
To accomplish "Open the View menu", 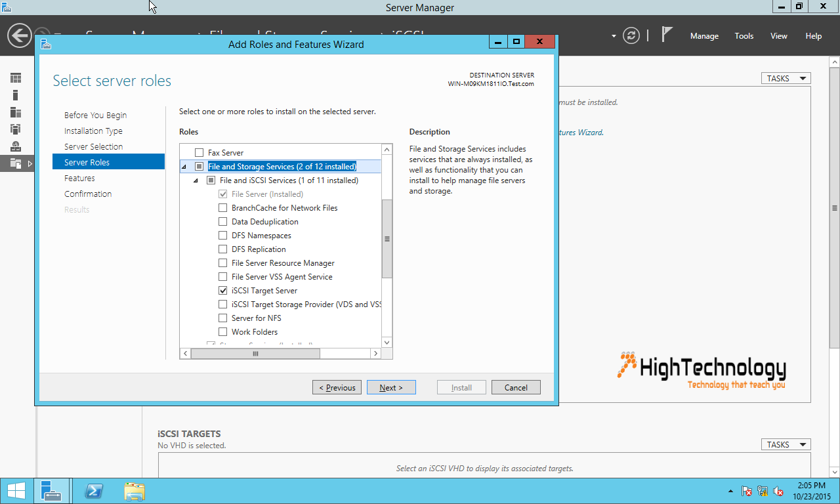I will click(x=779, y=36).
